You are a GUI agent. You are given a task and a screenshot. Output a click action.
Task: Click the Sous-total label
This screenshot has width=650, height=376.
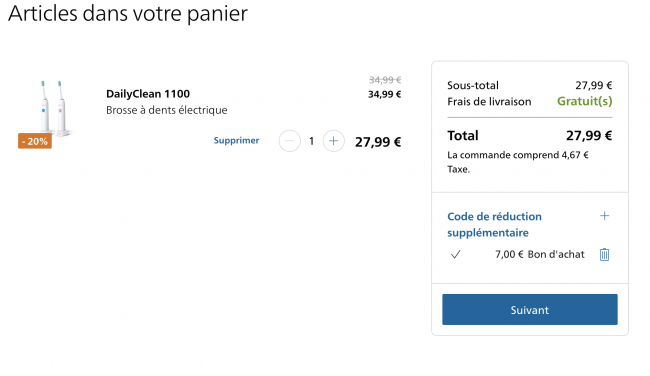[473, 85]
